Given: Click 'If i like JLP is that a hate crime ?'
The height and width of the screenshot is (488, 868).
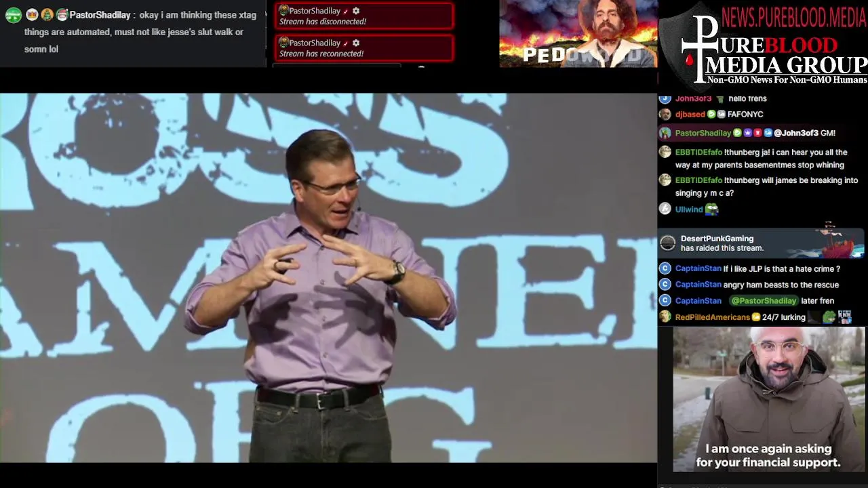Looking at the screenshot, I should [782, 268].
